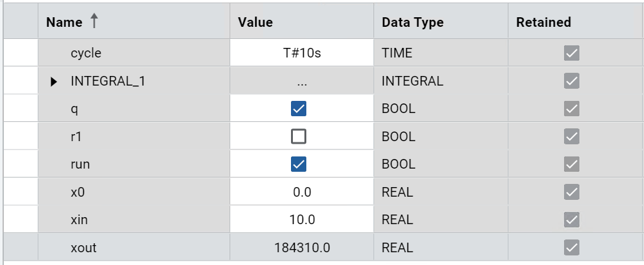The height and width of the screenshot is (265, 644).
Task: Click the Value column header
Action: coord(256,22)
